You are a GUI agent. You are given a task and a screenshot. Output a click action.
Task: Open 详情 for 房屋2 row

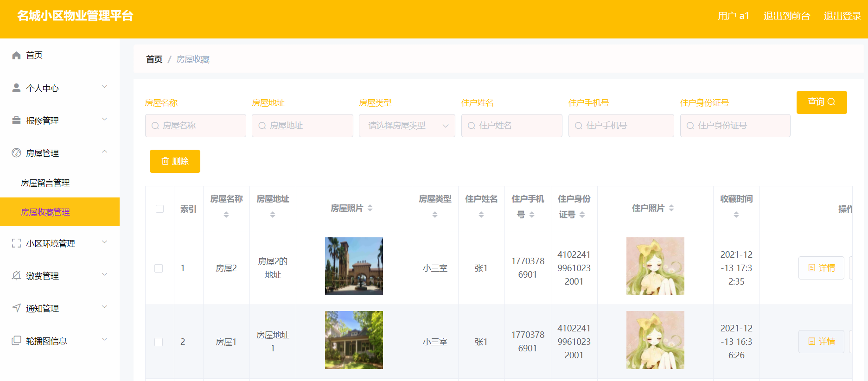[821, 268]
